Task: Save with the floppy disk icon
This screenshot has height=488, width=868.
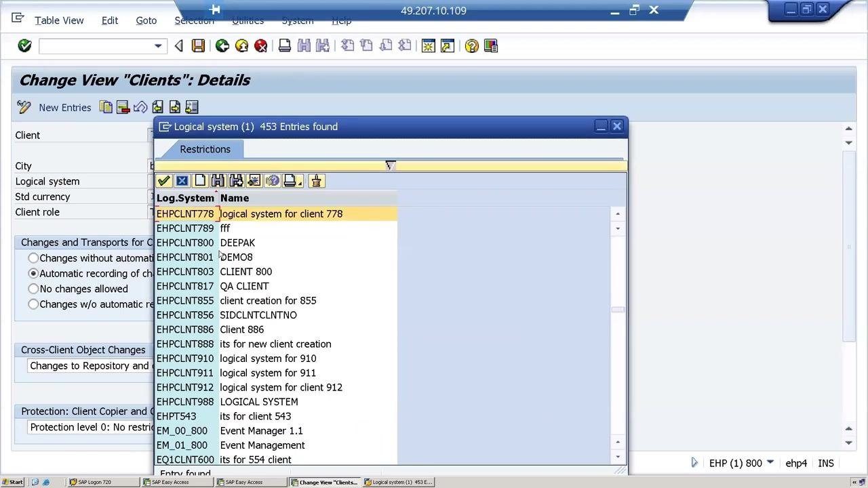Action: coord(198,46)
